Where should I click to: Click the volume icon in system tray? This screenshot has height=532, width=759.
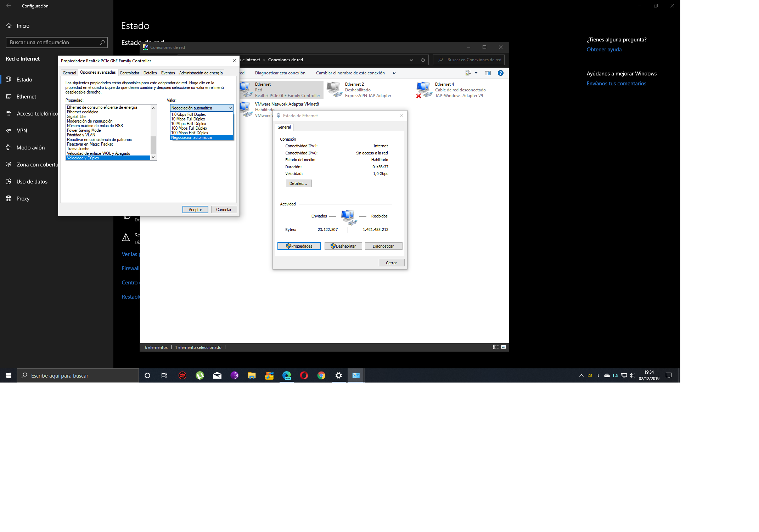pos(632,375)
